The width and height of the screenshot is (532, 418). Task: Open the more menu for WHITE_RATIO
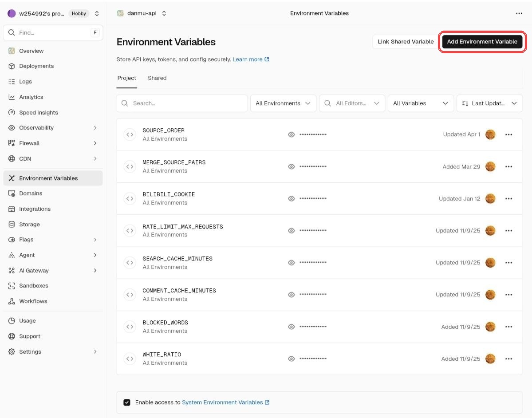[508, 359]
